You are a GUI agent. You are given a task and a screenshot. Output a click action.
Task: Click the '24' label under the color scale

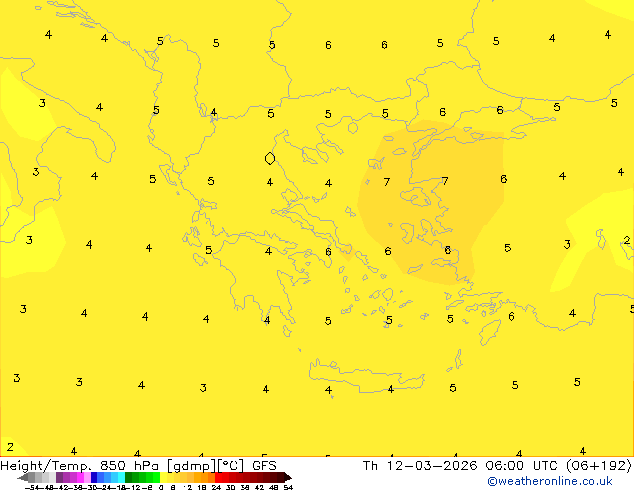pyautogui.click(x=216, y=487)
